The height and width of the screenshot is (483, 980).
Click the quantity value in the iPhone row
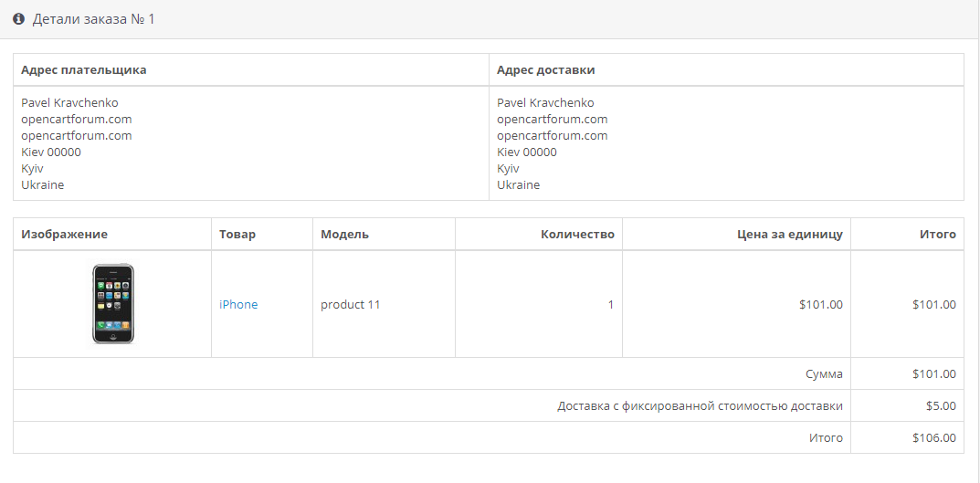[x=610, y=305]
